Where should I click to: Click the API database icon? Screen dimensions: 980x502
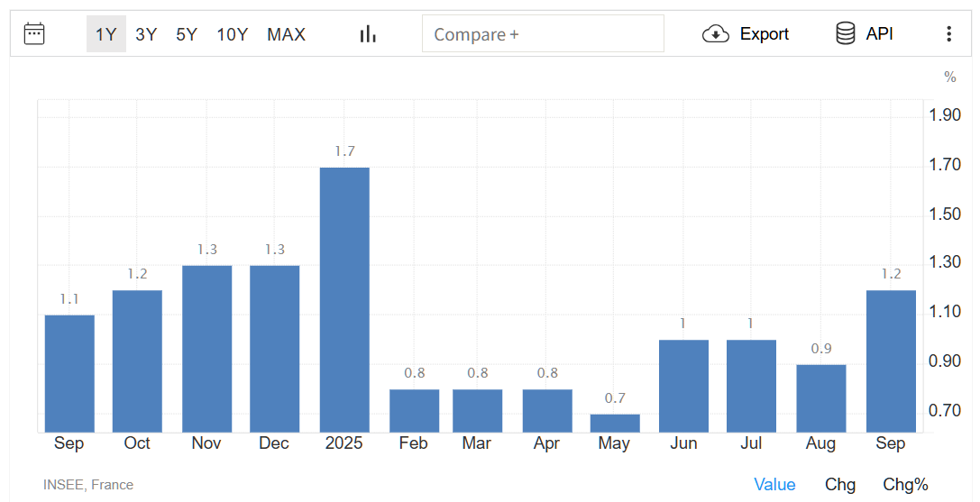[x=845, y=34]
